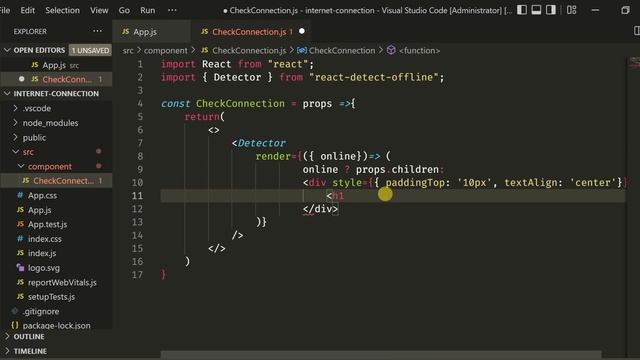Click the unsaved dot on CheckConnection.js tab
640x360 pixels.
302,31
